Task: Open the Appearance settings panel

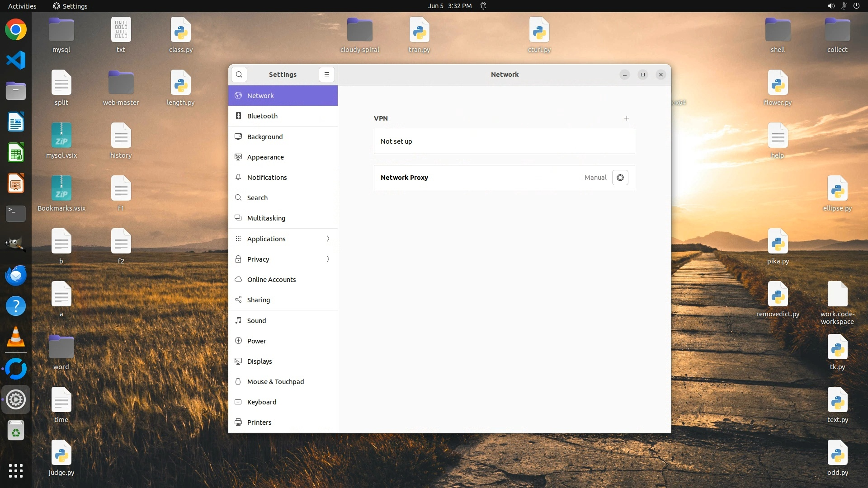Action: click(265, 157)
